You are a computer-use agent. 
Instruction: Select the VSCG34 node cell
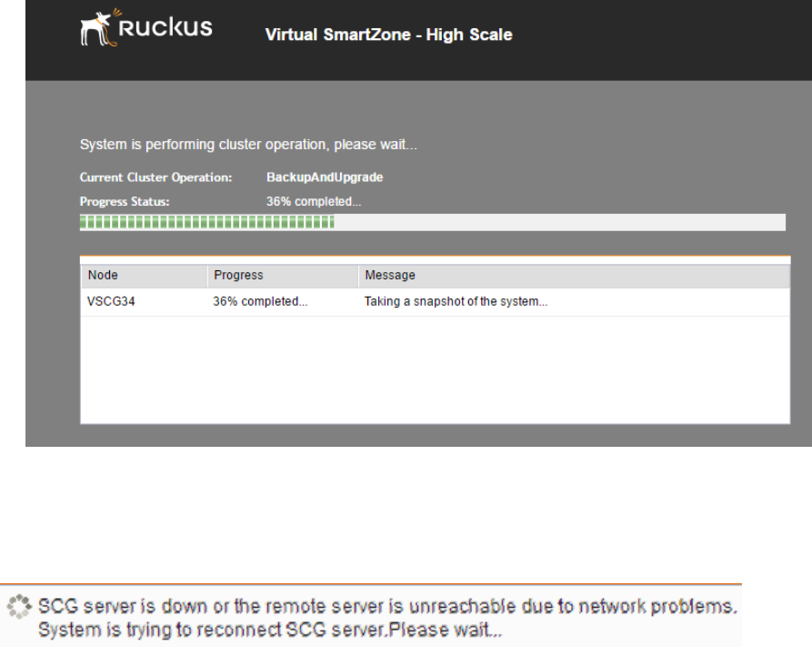click(111, 302)
